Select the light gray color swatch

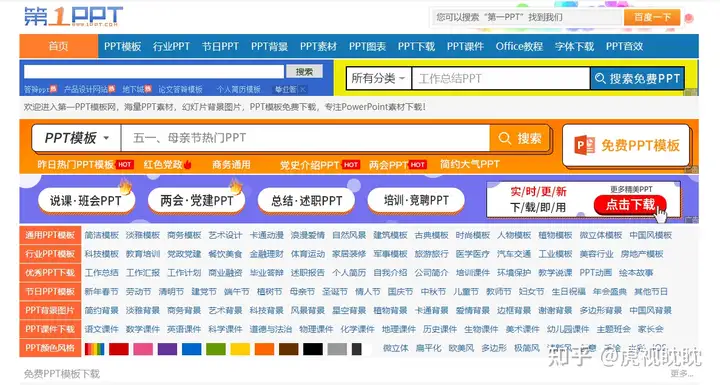[337, 349]
